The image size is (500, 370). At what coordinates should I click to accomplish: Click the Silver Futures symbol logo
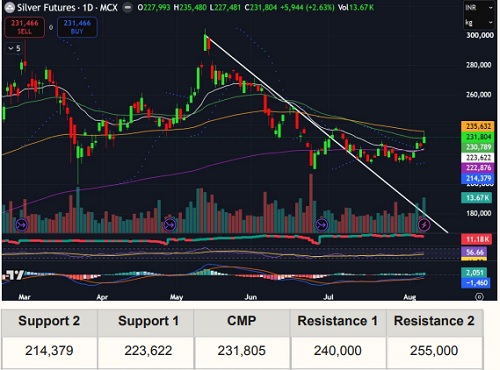[9, 7]
